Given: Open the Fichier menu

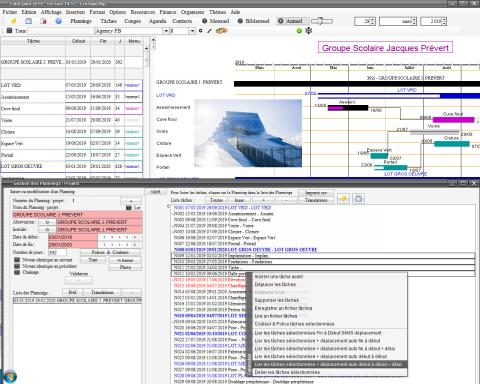Looking at the screenshot, I should 10,12.
